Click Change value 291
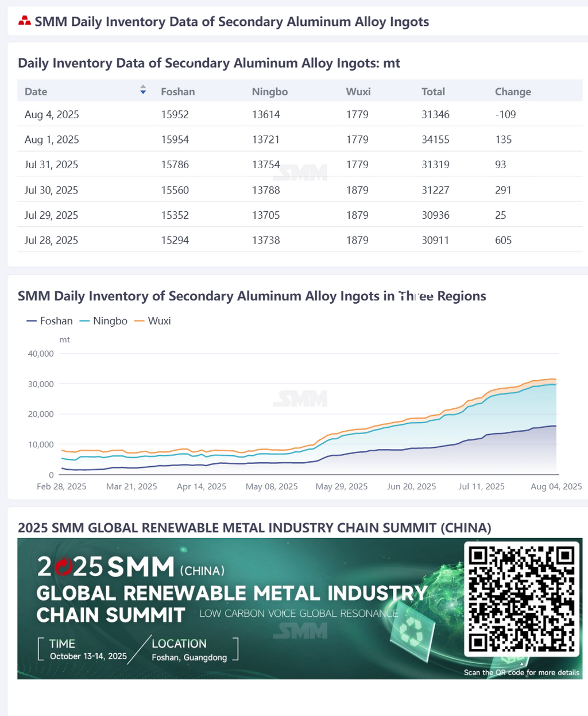Screen dimensions: 588x716 504,190
